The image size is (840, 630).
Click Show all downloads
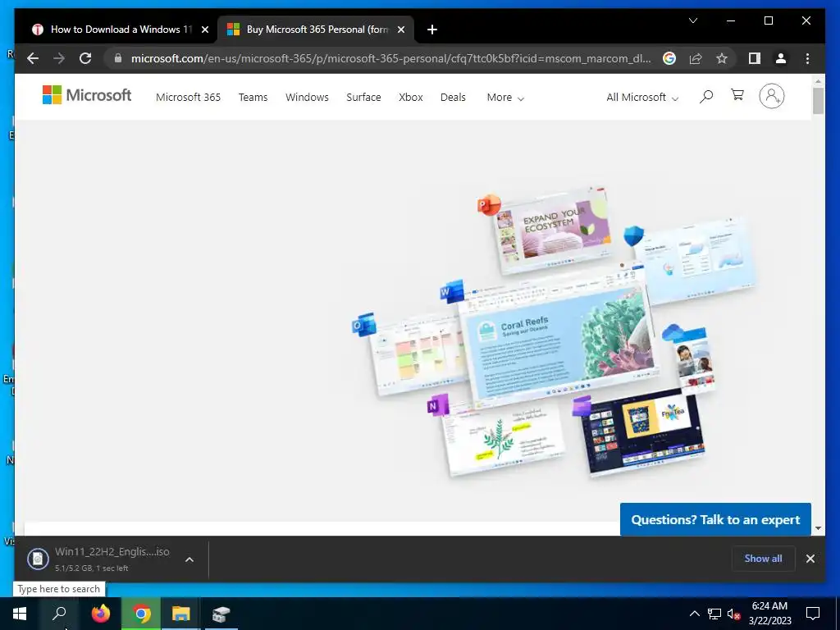763,558
